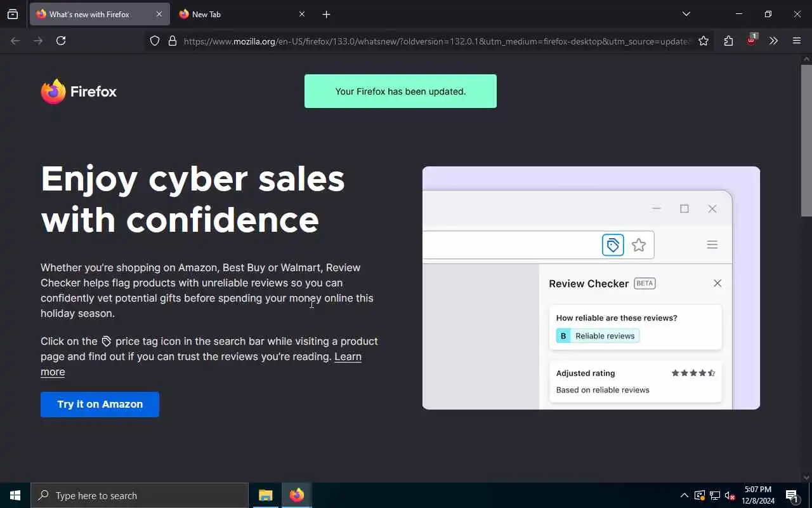Click the Firefox logo on page
Viewport: 812px width, 508px height.
click(x=79, y=91)
